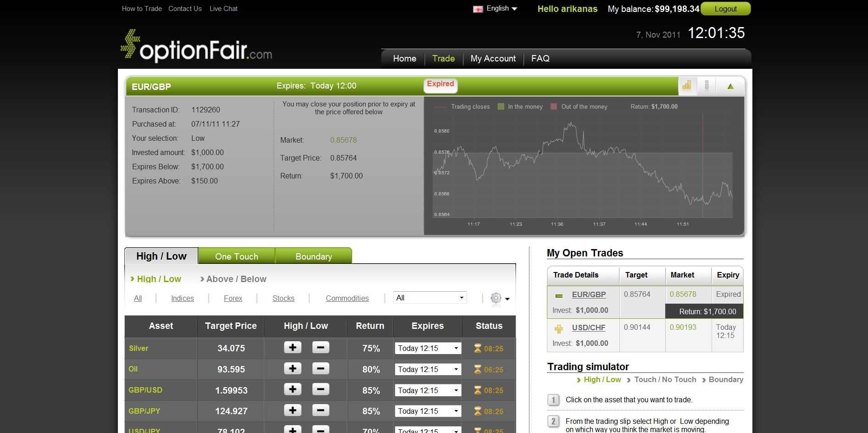Screen dimensions: 868x433
Task: Filter assets by Commodities link
Action: point(347,299)
